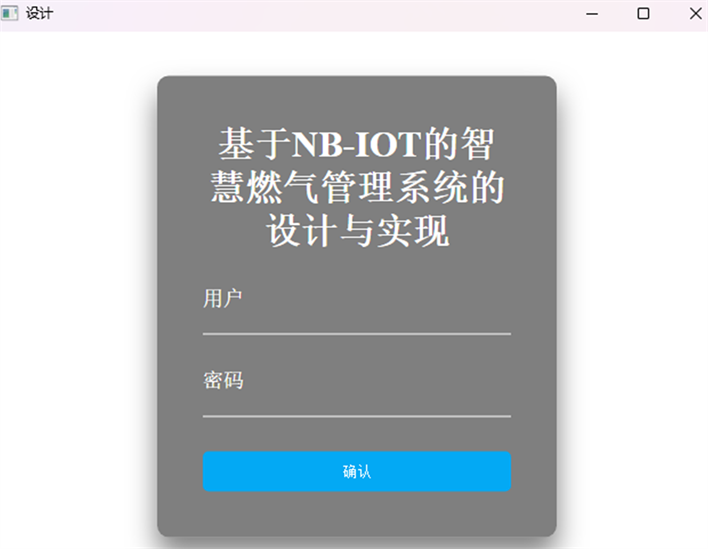708x549 pixels.
Task: Click the 确认 confirm button
Action: [x=357, y=471]
